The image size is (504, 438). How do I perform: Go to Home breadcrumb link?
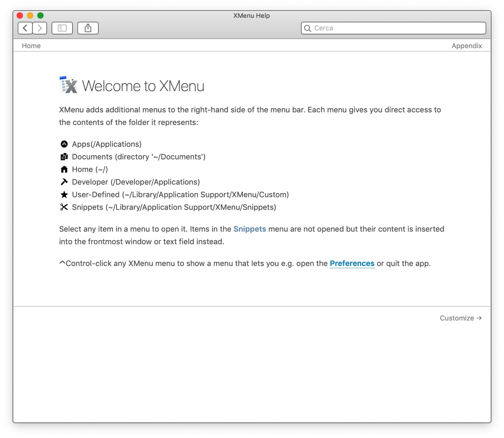pos(31,46)
